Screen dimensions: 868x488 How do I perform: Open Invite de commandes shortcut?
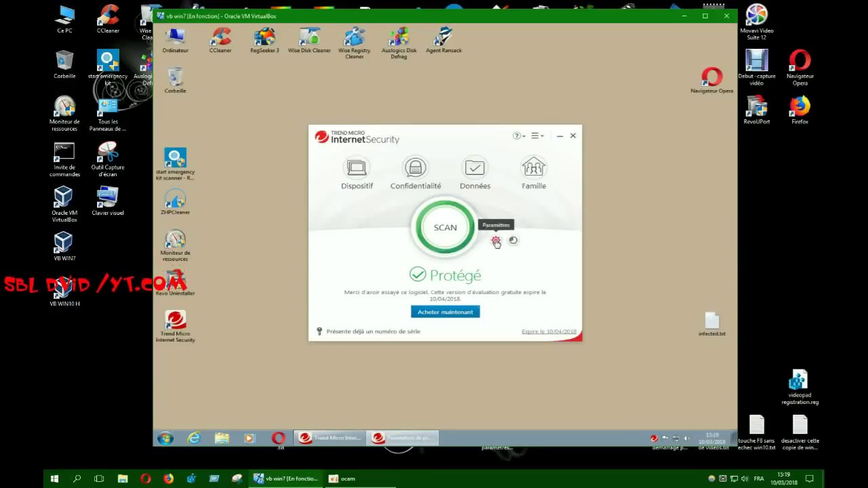click(x=64, y=159)
